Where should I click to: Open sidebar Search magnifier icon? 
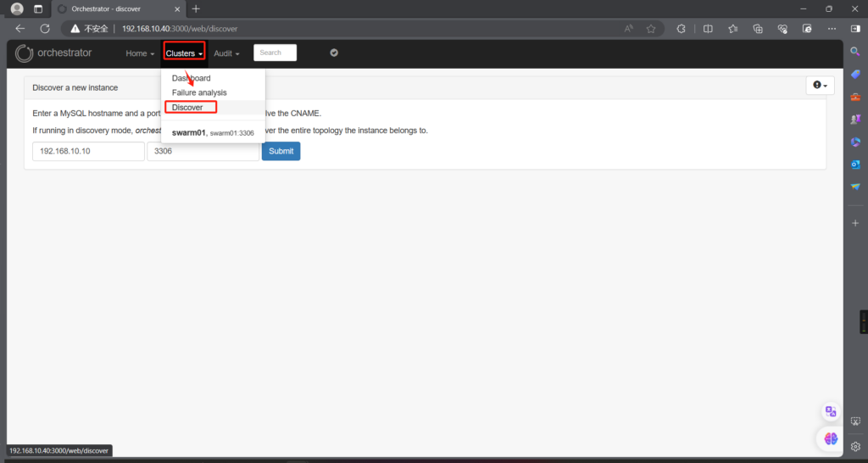pyautogui.click(x=855, y=52)
